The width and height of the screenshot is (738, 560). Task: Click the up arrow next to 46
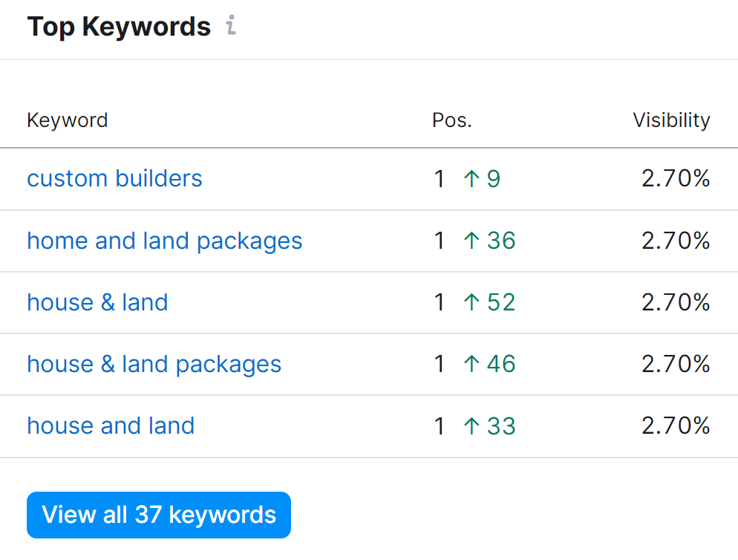[x=471, y=364]
